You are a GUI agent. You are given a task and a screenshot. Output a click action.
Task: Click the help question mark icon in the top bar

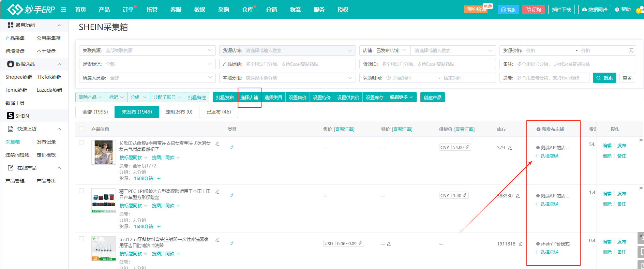pos(617,10)
